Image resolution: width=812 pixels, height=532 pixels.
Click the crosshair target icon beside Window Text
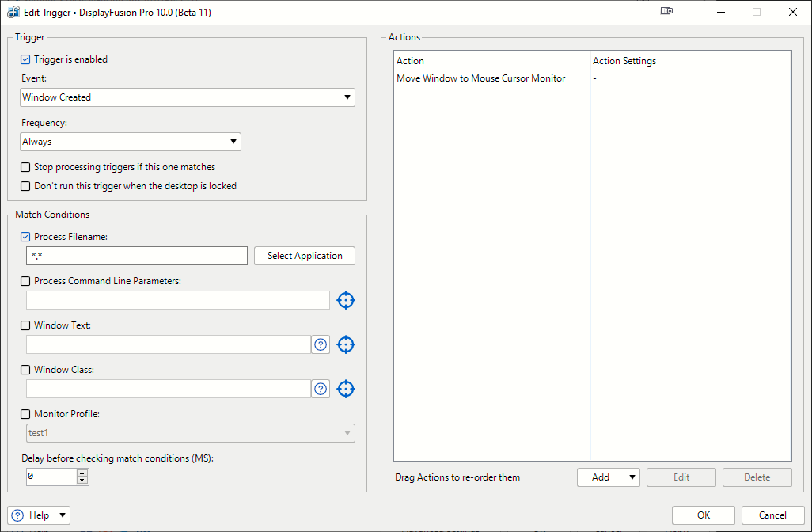(x=346, y=344)
